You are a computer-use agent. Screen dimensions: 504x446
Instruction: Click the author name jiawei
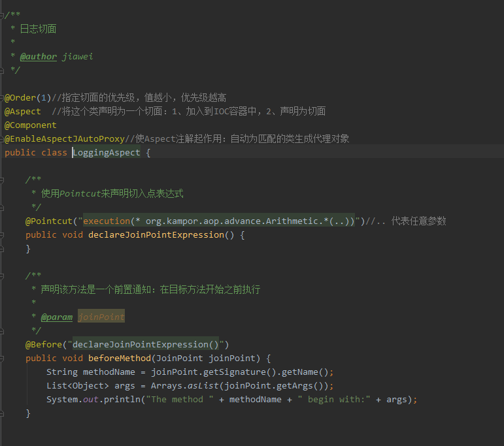78,57
